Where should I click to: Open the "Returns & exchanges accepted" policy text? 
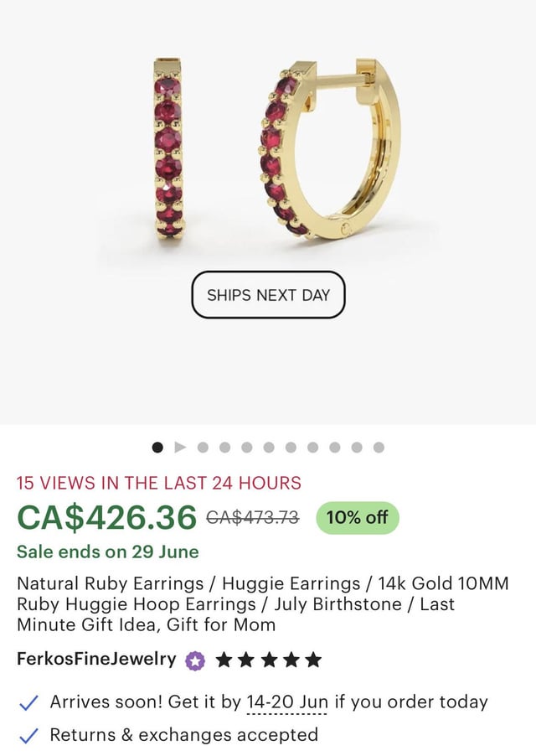click(184, 736)
